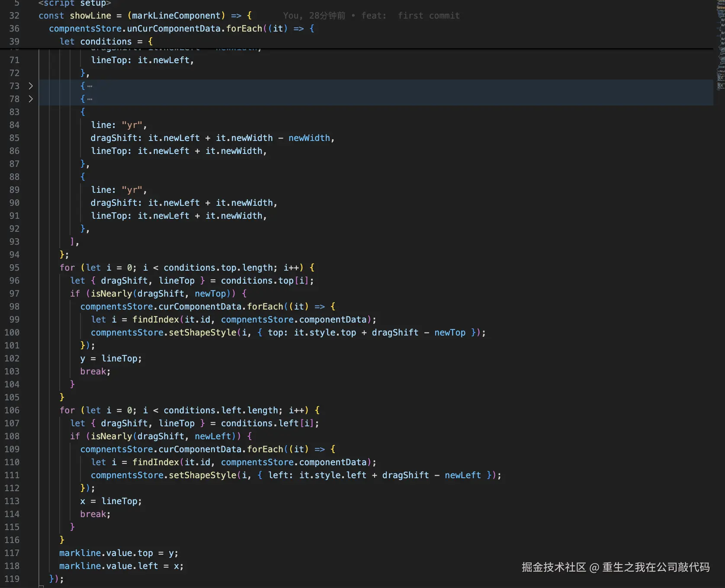The width and height of the screenshot is (725, 588).
Task: Click 'dragShift: it.newLeft + it.newWidth,' on line 90
Action: (184, 203)
